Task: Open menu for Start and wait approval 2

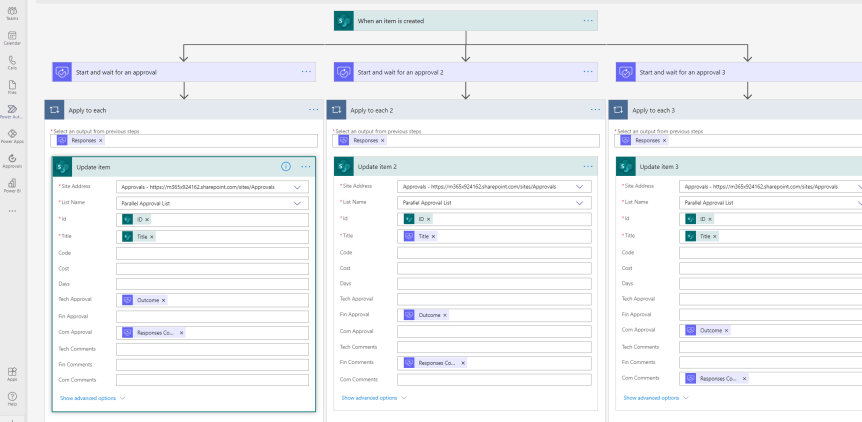Action: pyautogui.click(x=588, y=72)
